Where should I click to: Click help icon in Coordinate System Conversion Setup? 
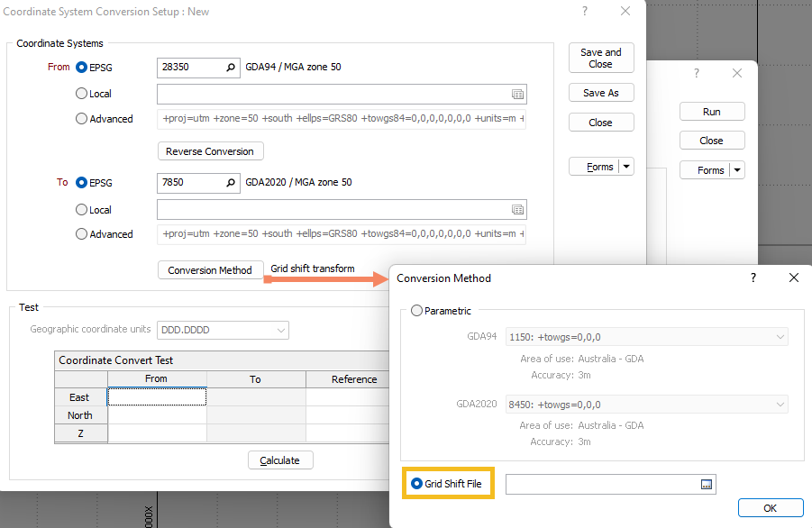585,12
